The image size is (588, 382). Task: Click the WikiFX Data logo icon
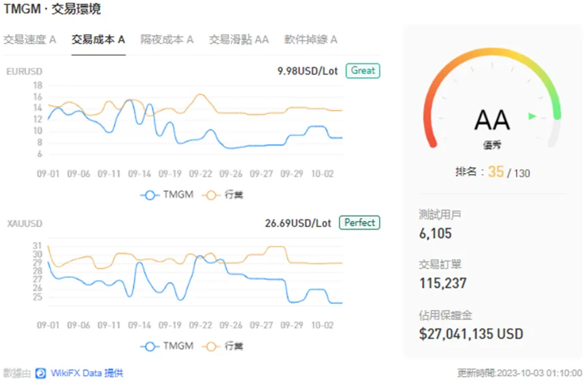(x=41, y=373)
